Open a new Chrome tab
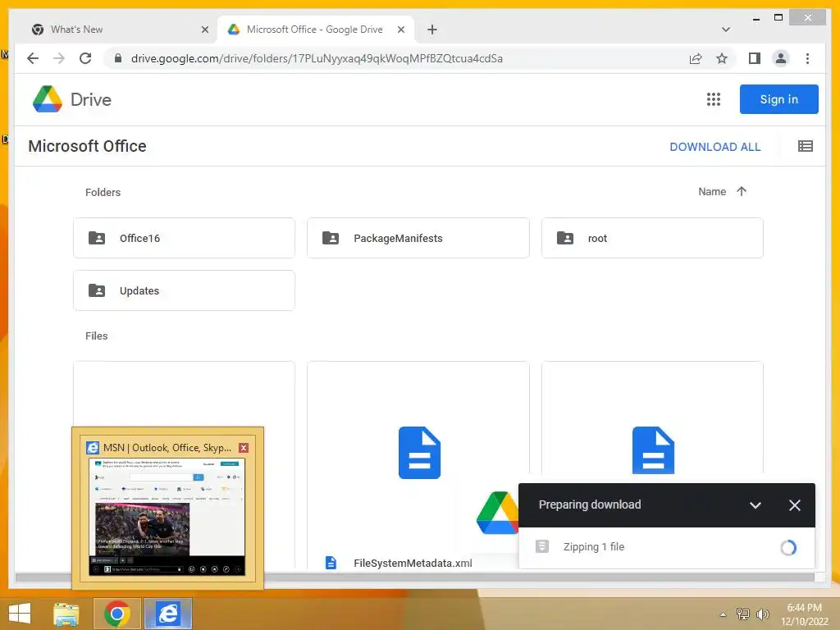This screenshot has width=840, height=630. point(431,30)
